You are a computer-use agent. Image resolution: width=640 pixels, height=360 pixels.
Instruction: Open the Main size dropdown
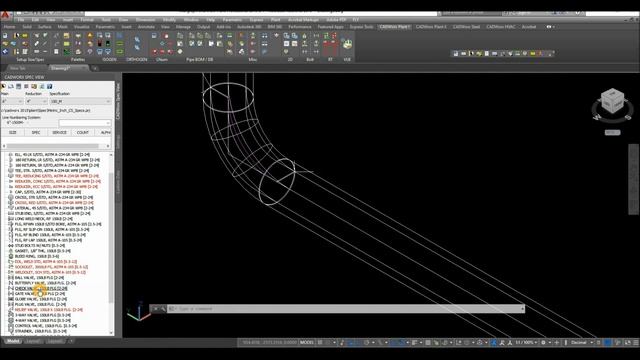(x=11, y=101)
